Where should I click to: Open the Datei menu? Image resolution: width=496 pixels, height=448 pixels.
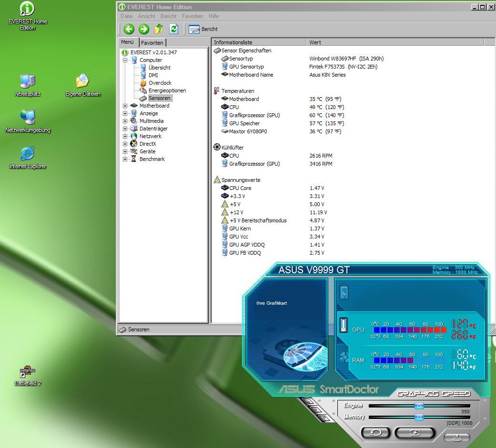127,16
